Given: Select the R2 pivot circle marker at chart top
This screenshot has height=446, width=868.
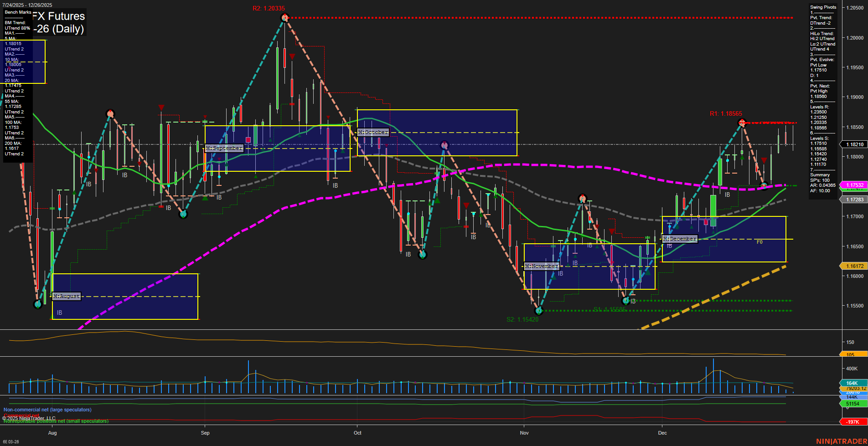Looking at the screenshot, I should (x=284, y=17).
